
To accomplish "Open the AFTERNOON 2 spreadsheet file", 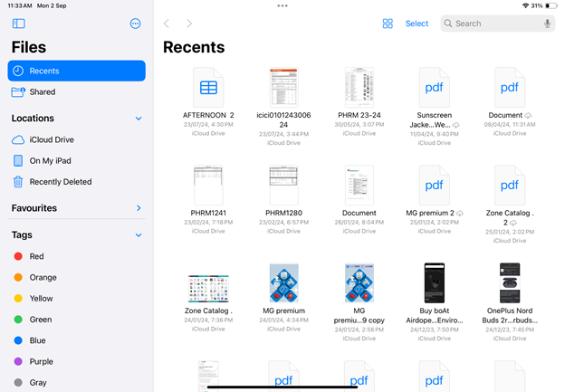I will click(208, 88).
